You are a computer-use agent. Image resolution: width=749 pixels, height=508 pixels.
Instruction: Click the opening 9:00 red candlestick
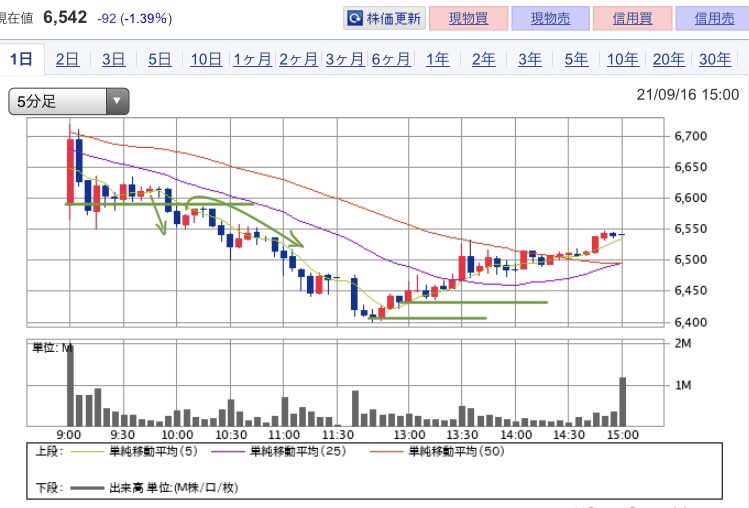[x=70, y=171]
